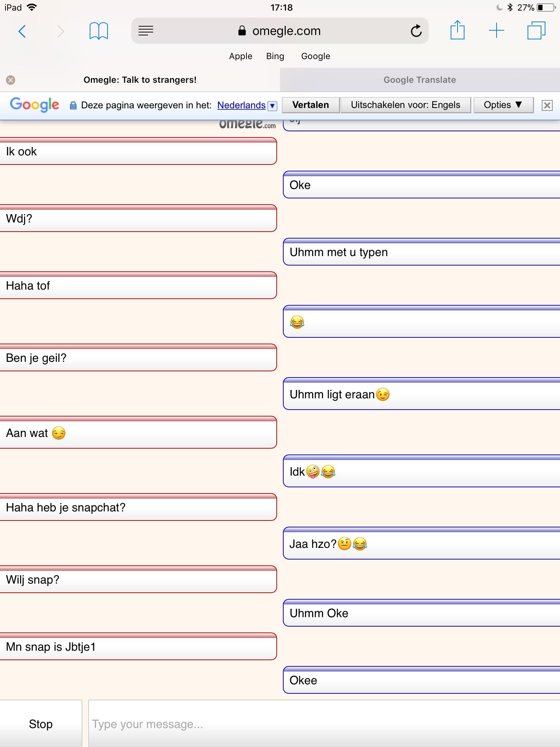
Task: Switch to Google Translate tab
Action: [420, 80]
